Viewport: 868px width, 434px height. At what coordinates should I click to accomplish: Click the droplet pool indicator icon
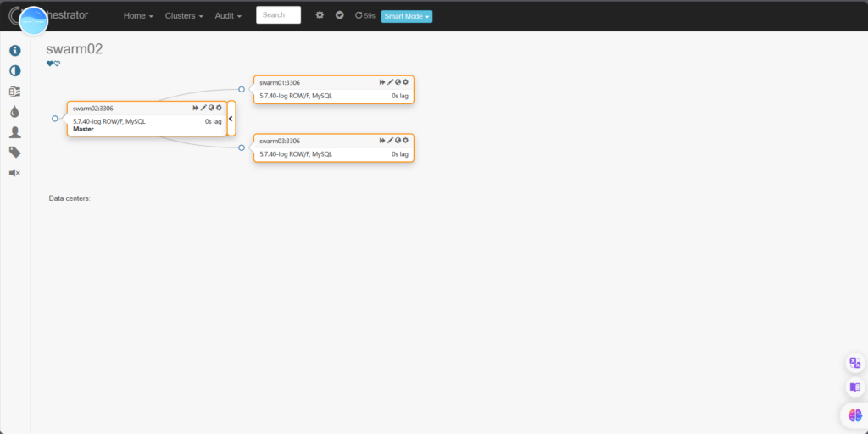(x=15, y=112)
